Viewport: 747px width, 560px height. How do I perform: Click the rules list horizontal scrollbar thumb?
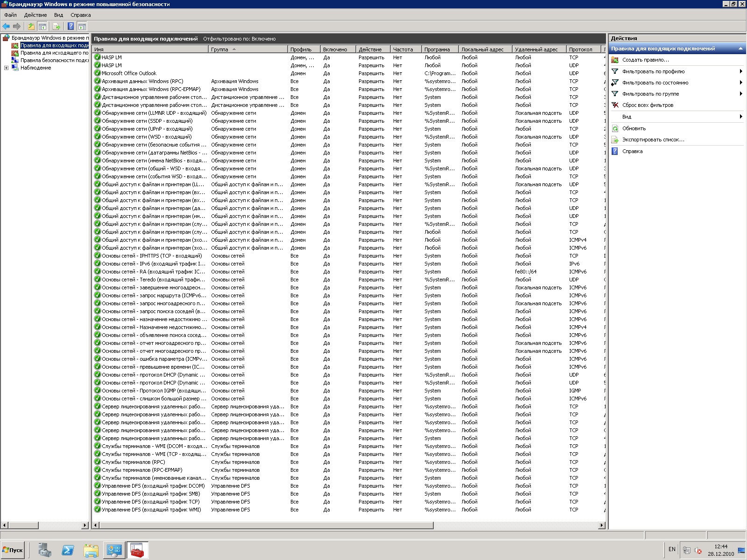click(x=266, y=525)
